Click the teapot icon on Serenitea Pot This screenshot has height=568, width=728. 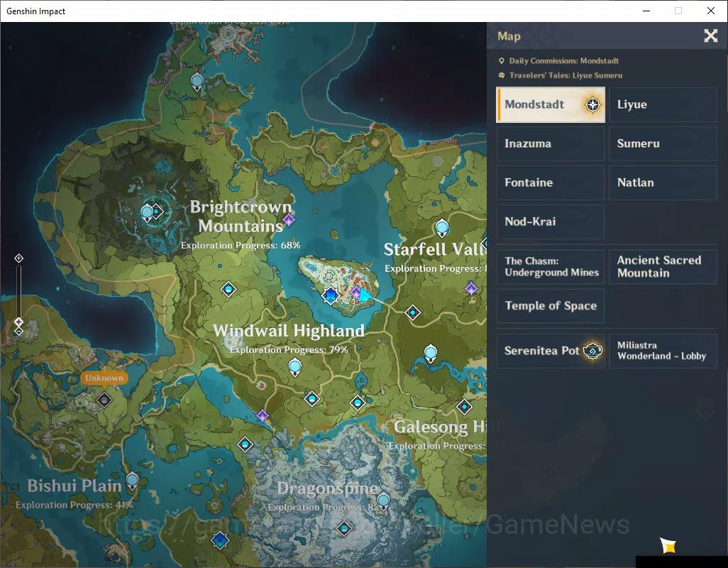point(592,351)
